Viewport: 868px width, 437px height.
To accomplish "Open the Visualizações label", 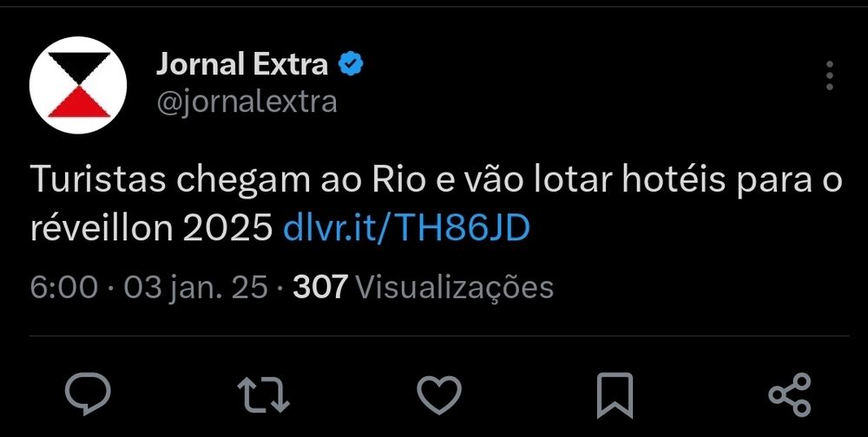I will point(454,288).
